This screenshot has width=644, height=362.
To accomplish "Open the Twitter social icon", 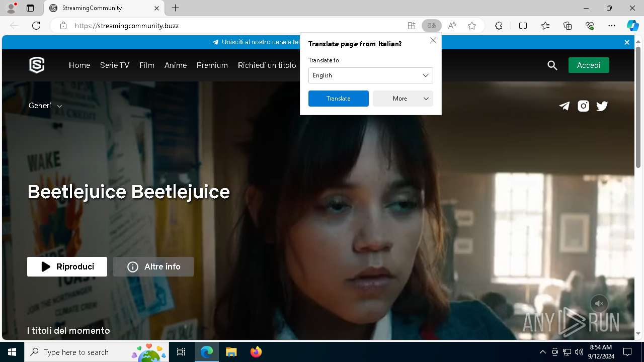I will (x=602, y=106).
